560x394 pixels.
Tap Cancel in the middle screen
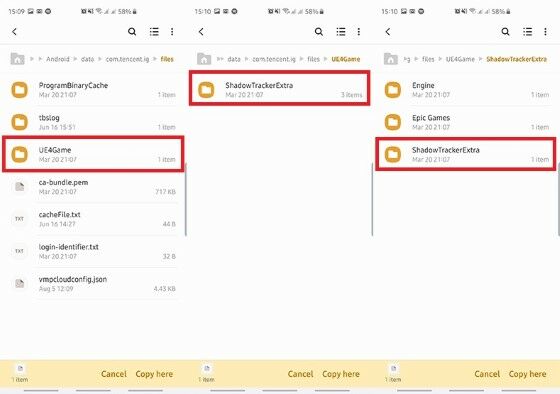[x=300, y=374]
